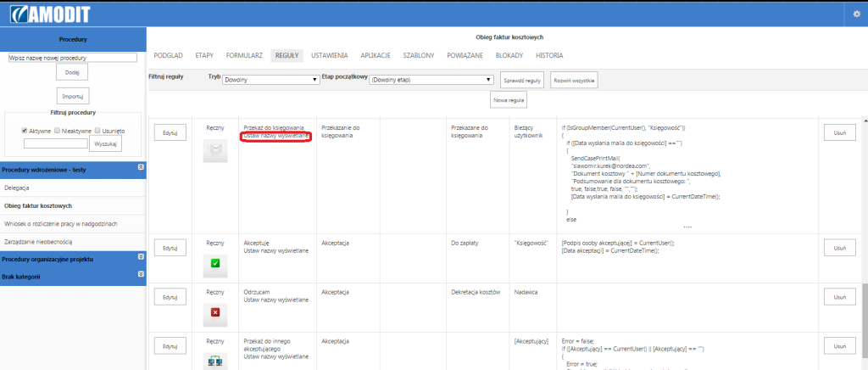Viewport: 868px width, 370px height.
Task: Open the FORMULARZ tab
Action: point(244,55)
